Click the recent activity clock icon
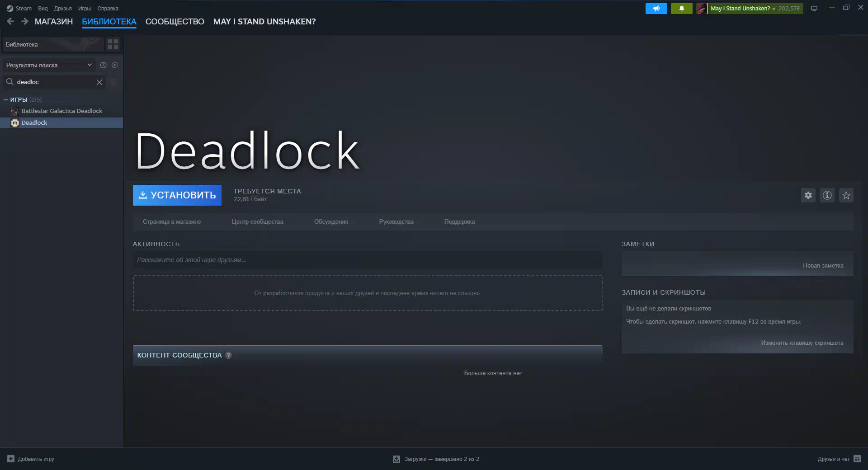868x470 pixels. coord(103,65)
